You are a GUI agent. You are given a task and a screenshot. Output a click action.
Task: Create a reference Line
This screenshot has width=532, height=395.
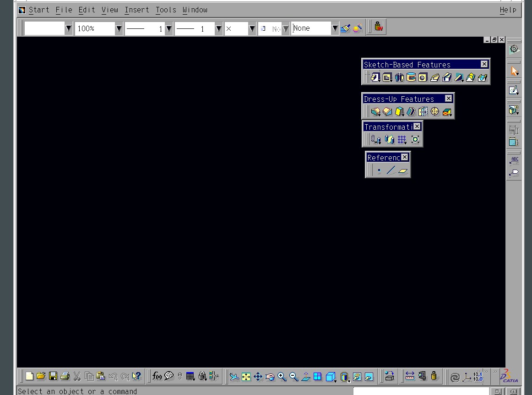point(391,170)
